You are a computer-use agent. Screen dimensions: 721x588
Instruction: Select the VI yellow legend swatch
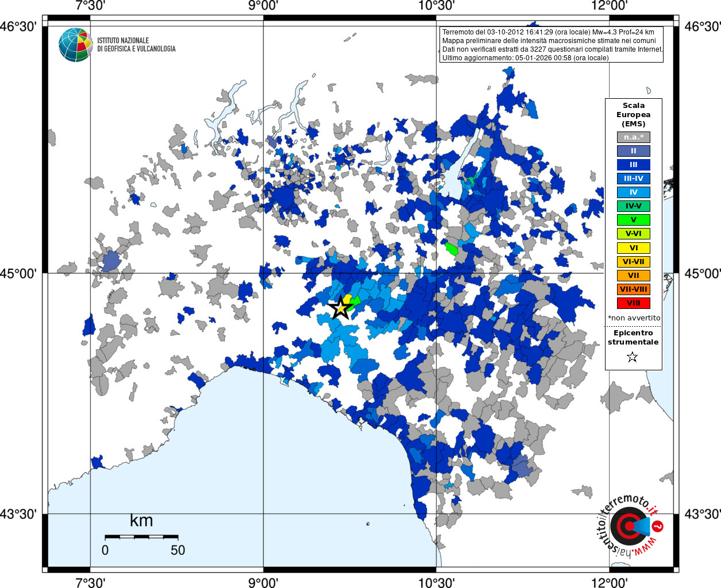point(634,248)
